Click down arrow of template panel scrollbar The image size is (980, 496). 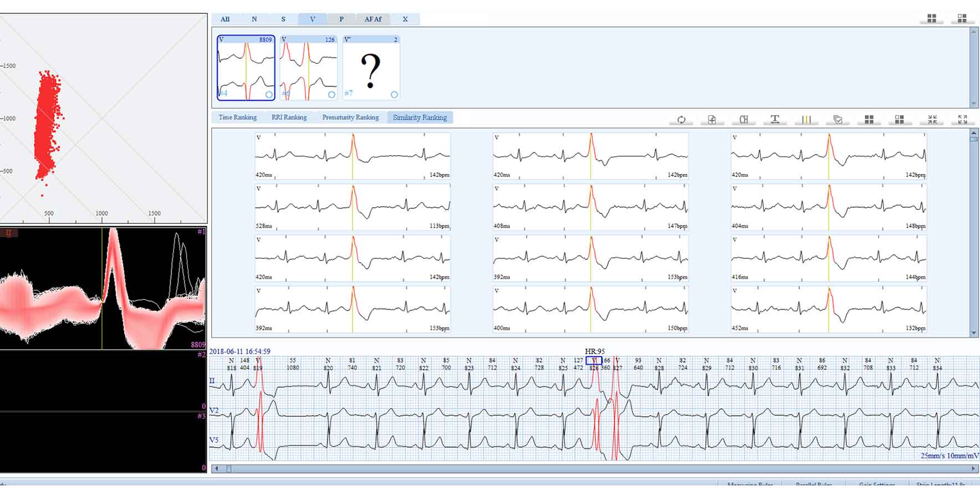pyautogui.click(x=973, y=104)
